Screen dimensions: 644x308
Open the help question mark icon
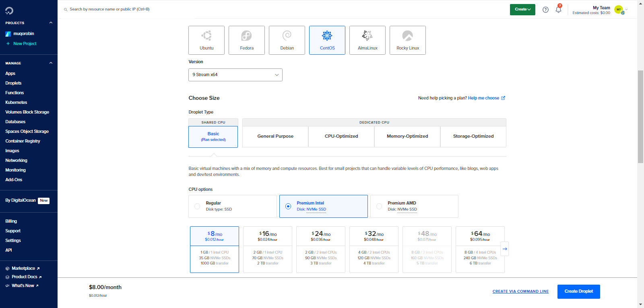coord(545,10)
